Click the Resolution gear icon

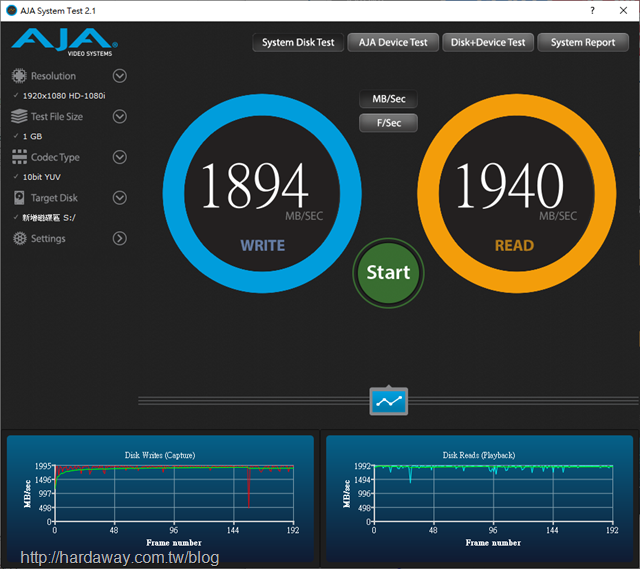pos(19,76)
